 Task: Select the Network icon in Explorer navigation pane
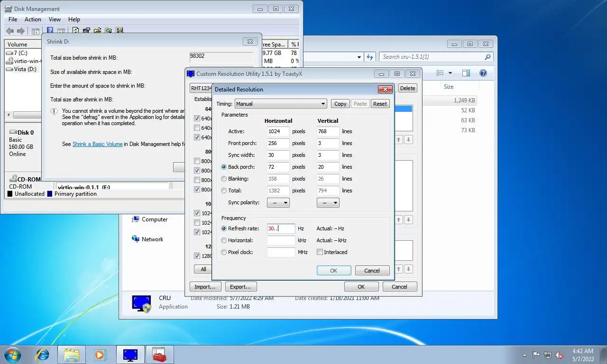[x=136, y=239]
